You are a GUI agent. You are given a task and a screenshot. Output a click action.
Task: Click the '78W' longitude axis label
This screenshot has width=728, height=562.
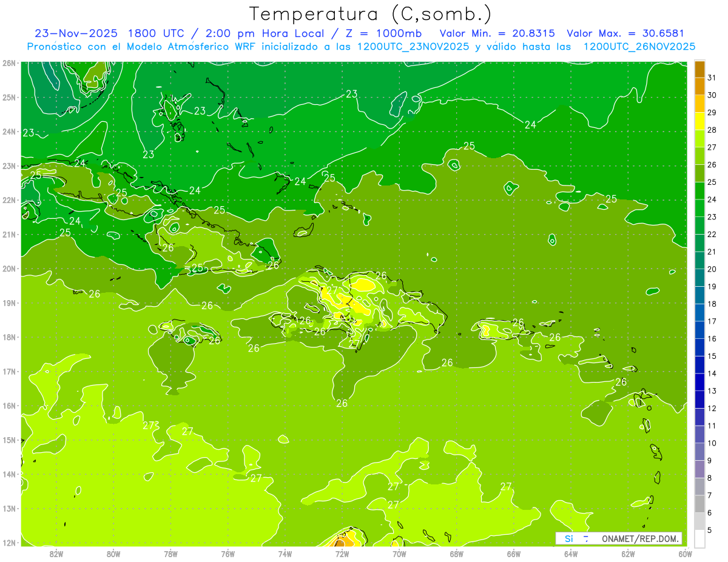tap(170, 554)
